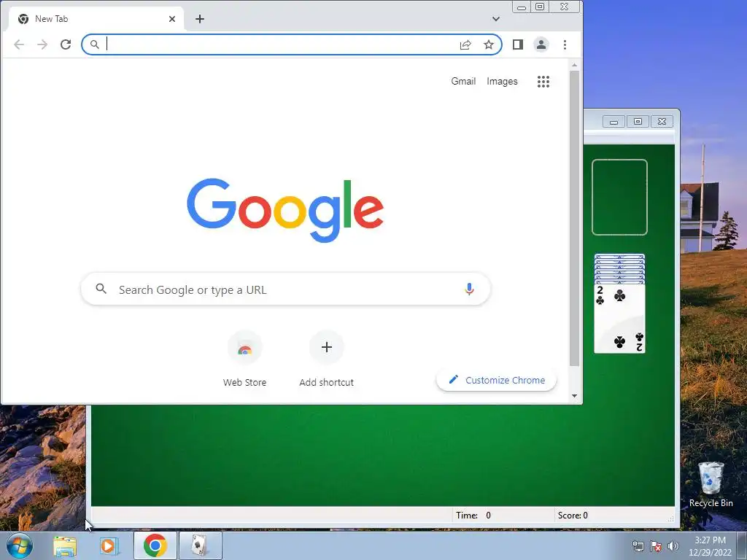Open the Chrome profile avatar menu

(x=541, y=44)
